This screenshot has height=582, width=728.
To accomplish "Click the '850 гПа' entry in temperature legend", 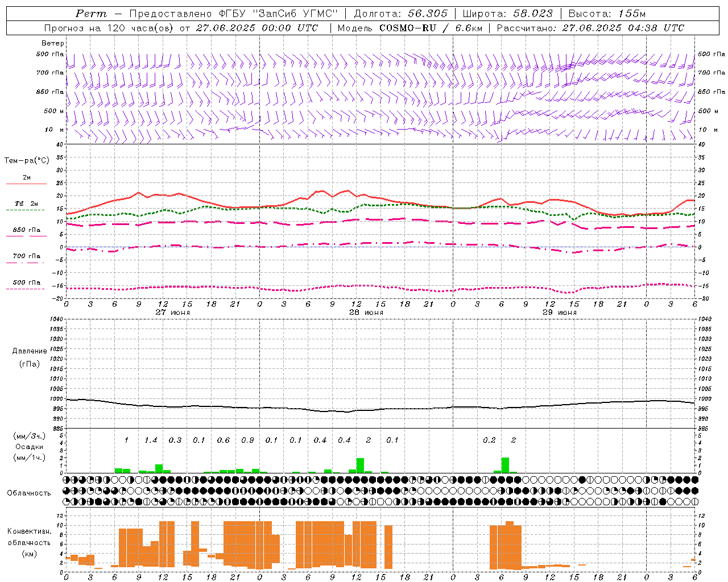I will [x=27, y=230].
